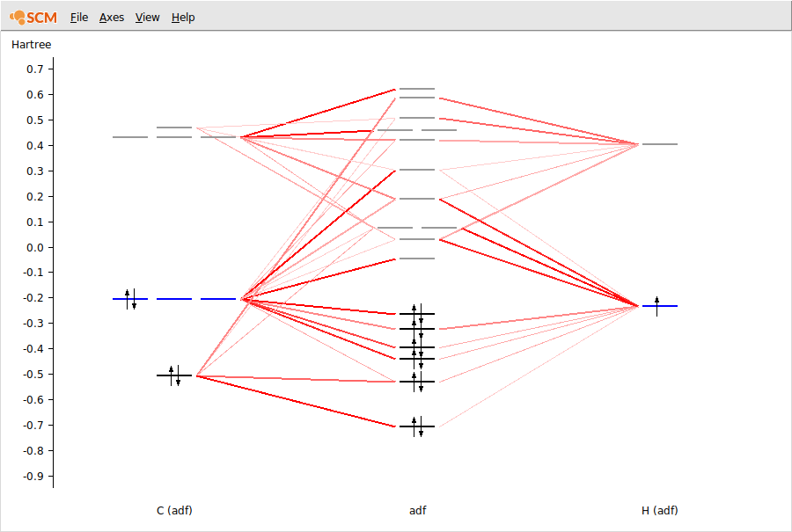Open the View menu
Screen dimensions: 792x532
146,17
